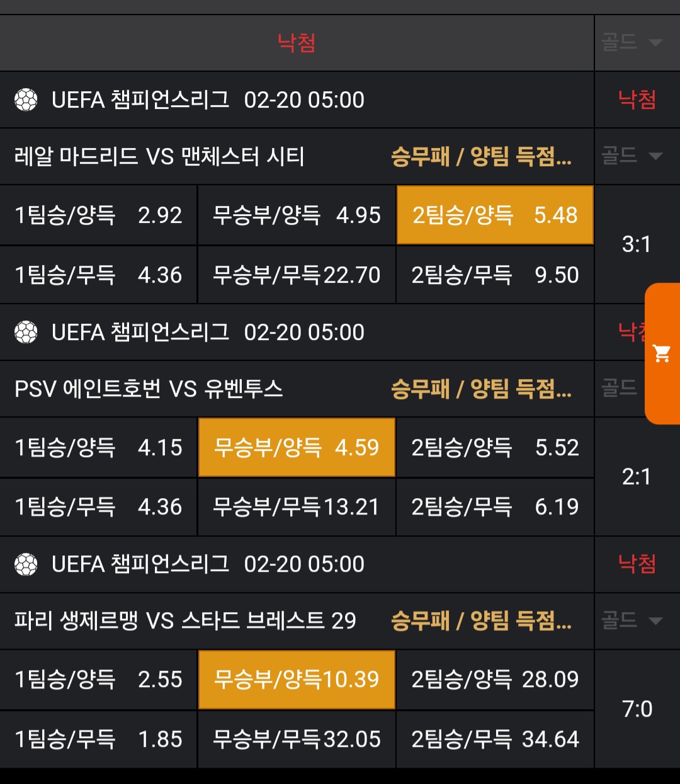This screenshot has height=784, width=680.
Task: Toggle the selected 무승부/양득 4.59 bet
Action: tap(297, 448)
